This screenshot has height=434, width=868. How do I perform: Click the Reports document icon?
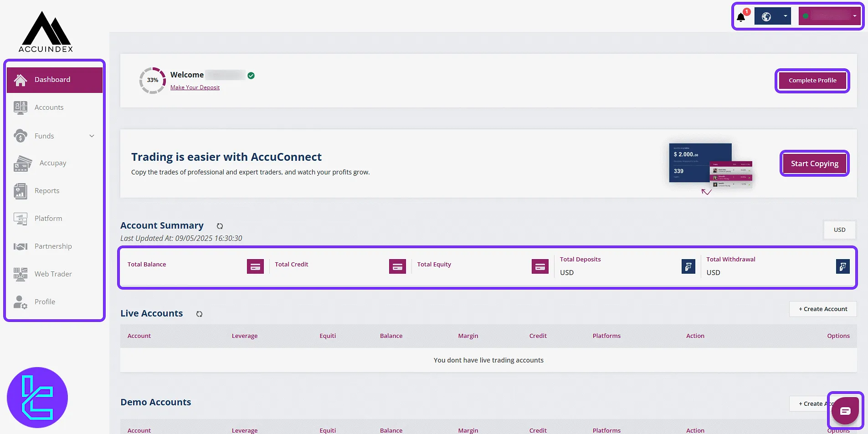(x=21, y=191)
